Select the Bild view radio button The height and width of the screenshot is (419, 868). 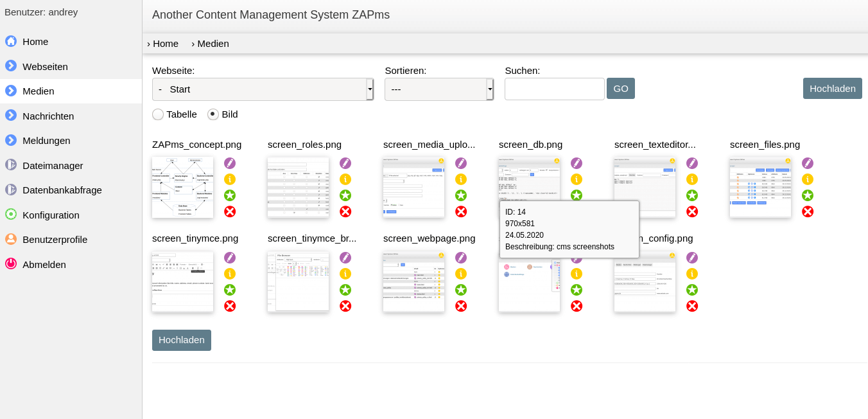[x=213, y=114]
